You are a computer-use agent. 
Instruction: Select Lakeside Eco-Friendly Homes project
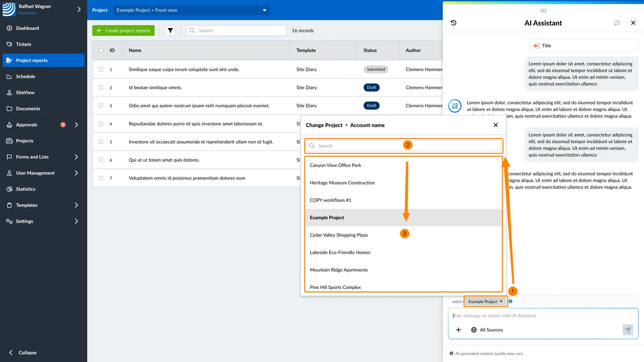[x=403, y=253]
